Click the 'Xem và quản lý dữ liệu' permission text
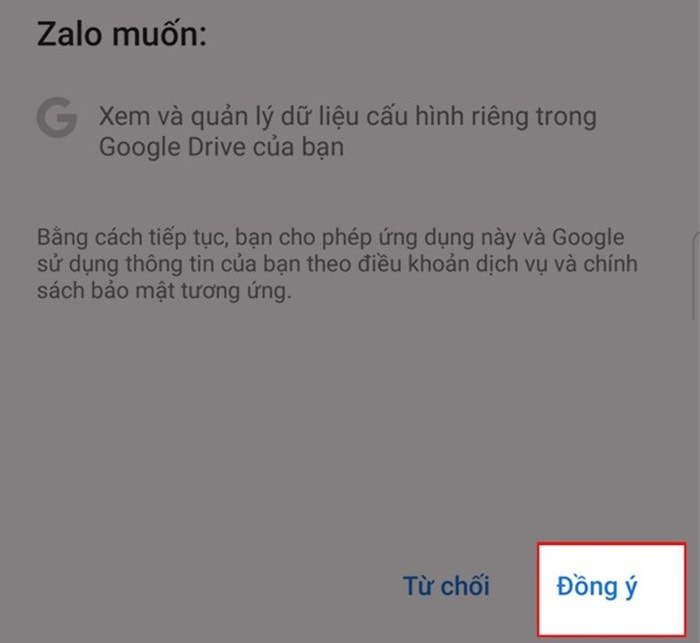700x643 pixels. (229, 117)
